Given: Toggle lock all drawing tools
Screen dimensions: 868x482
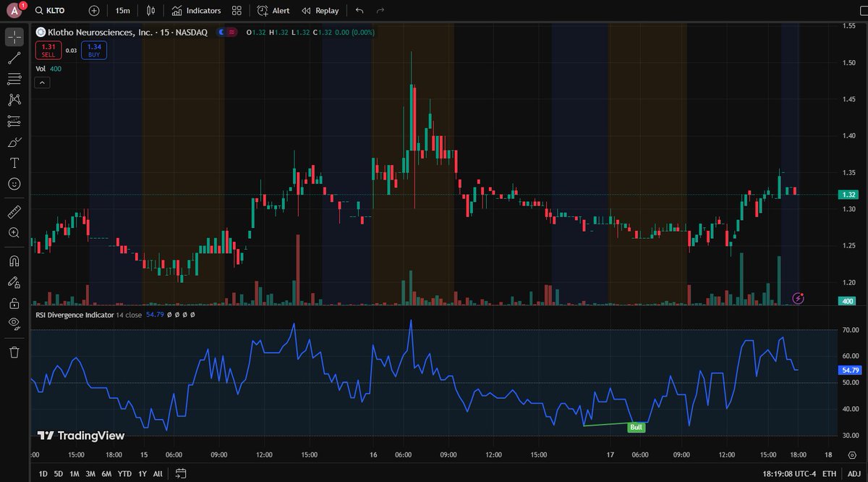Looking at the screenshot, I should tap(14, 303).
